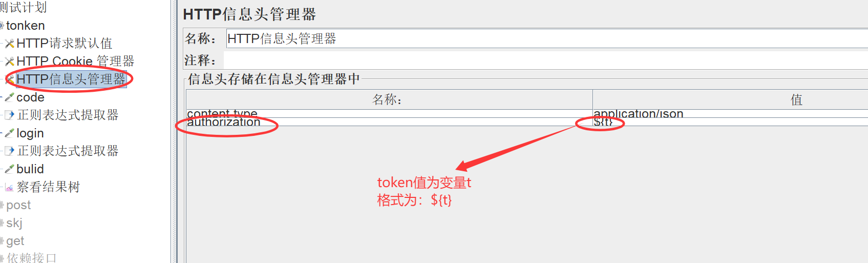Select HTTP信息头管理器 in the tree
Screen dimensions: 868x263
pos(71,79)
